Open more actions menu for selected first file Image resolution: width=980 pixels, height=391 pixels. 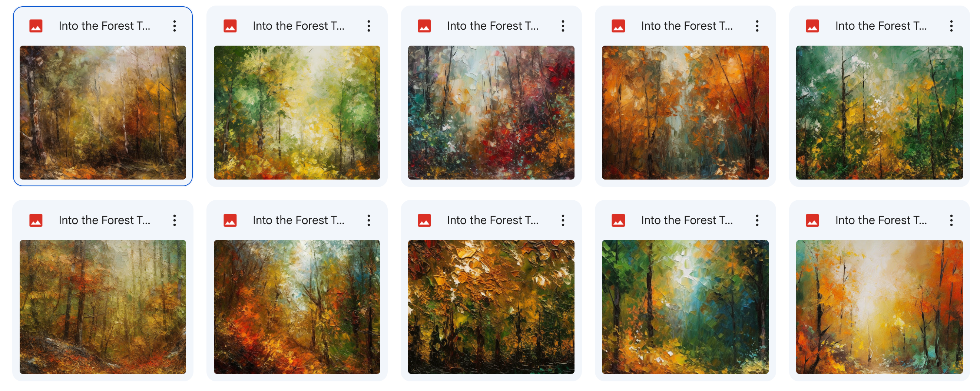pos(175,26)
